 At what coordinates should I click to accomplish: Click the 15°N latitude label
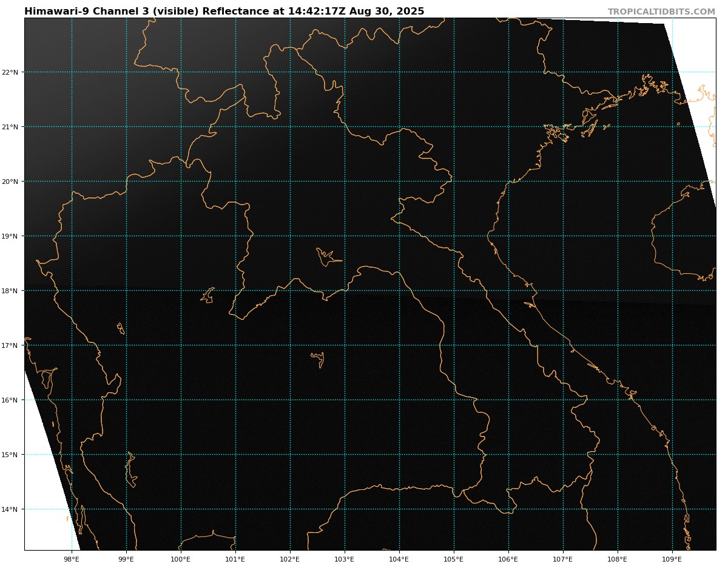coord(11,455)
